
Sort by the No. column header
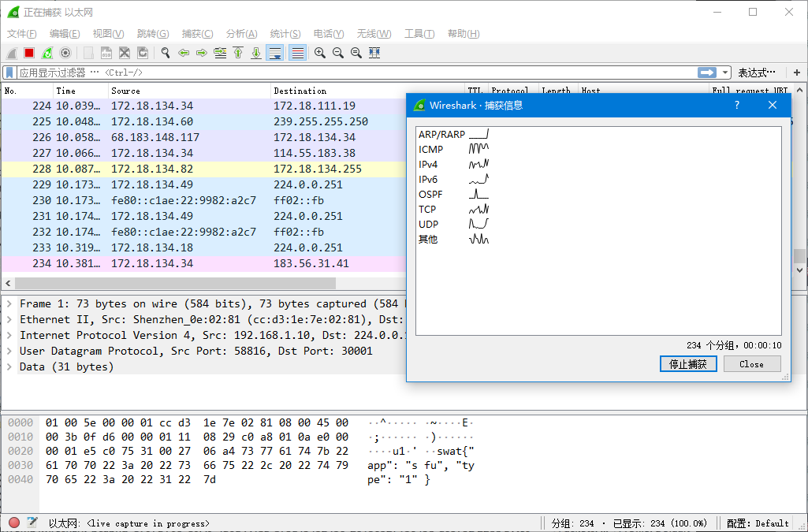coord(28,91)
